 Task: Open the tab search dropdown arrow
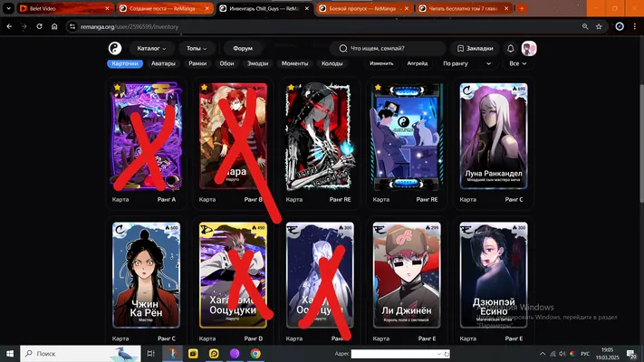pyautogui.click(x=8, y=8)
